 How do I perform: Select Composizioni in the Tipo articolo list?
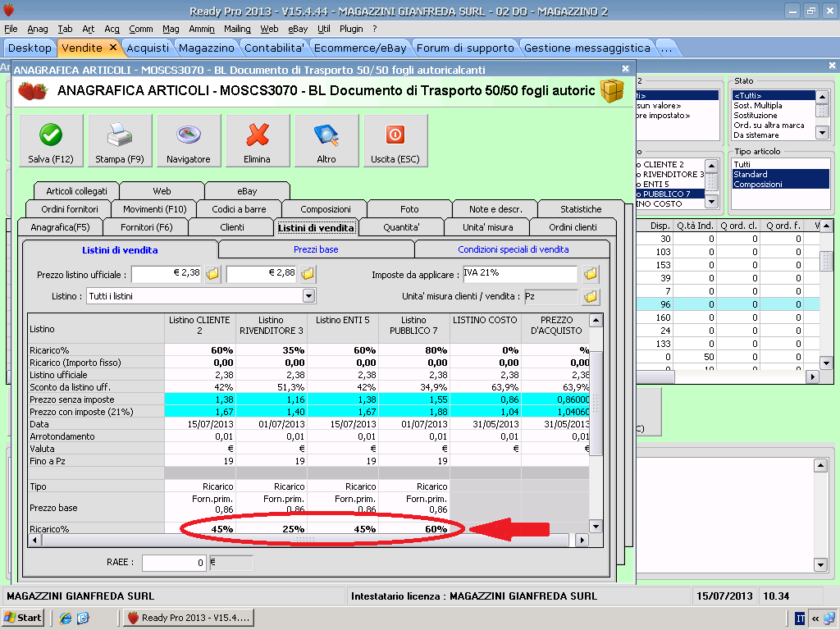[x=757, y=185]
